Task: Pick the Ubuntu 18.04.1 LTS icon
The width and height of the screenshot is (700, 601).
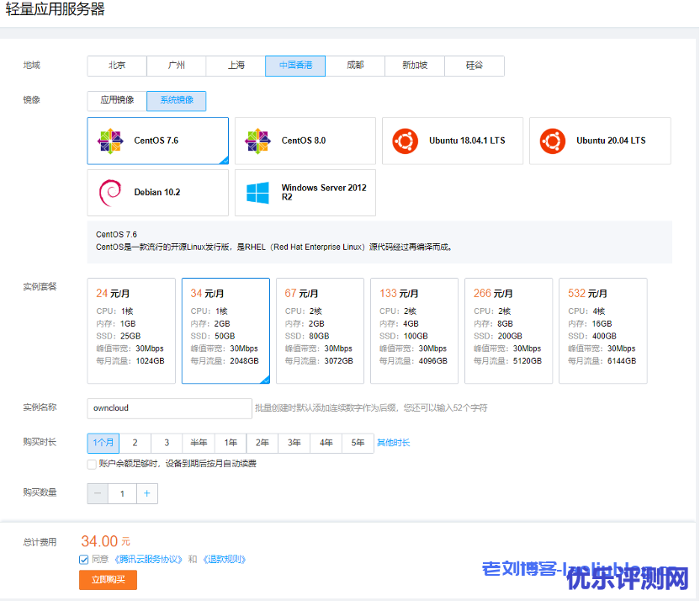Action: pos(405,141)
